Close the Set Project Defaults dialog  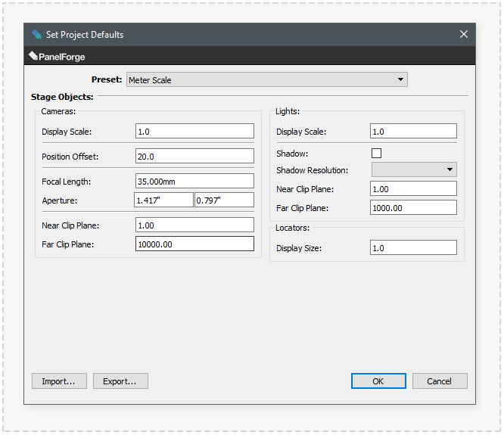pyautogui.click(x=464, y=34)
